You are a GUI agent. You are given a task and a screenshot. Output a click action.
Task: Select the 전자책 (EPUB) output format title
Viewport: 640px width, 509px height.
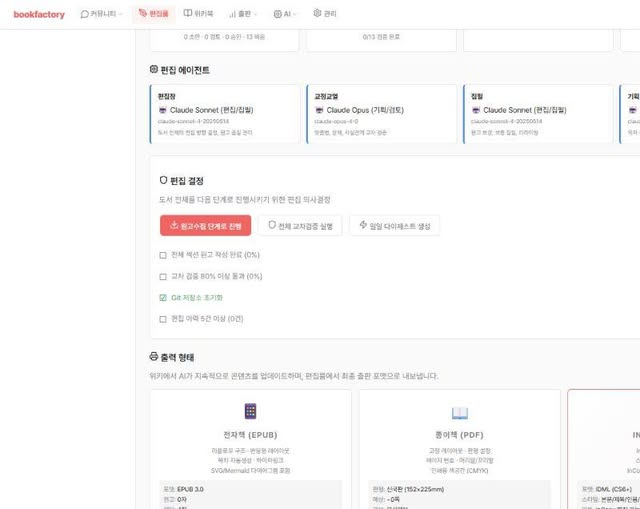(250, 435)
